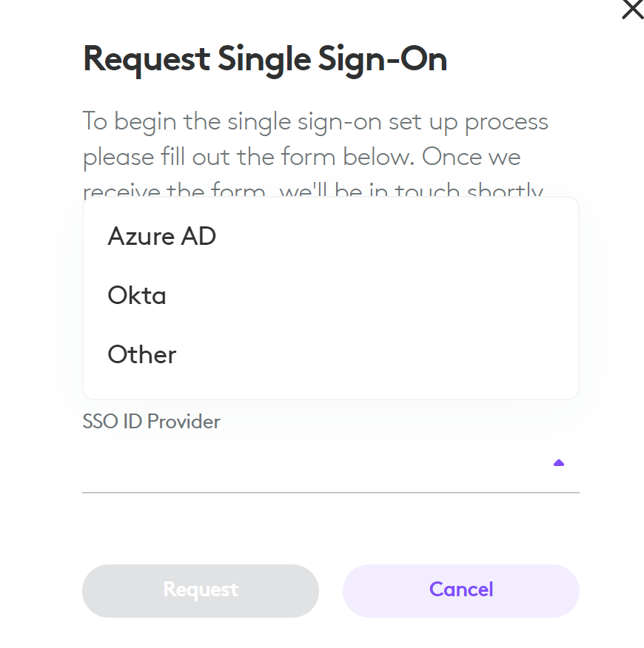
Task: Select Okta as the SSO provider
Action: tap(137, 296)
